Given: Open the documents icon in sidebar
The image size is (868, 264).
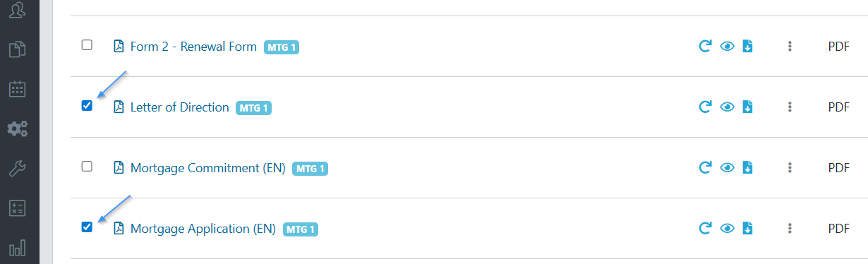Looking at the screenshot, I should click(17, 49).
